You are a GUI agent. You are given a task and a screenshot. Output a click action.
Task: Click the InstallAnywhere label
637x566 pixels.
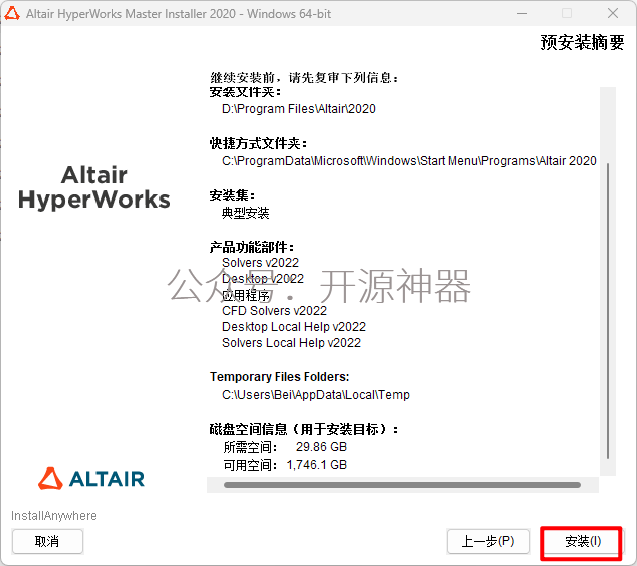(x=54, y=516)
